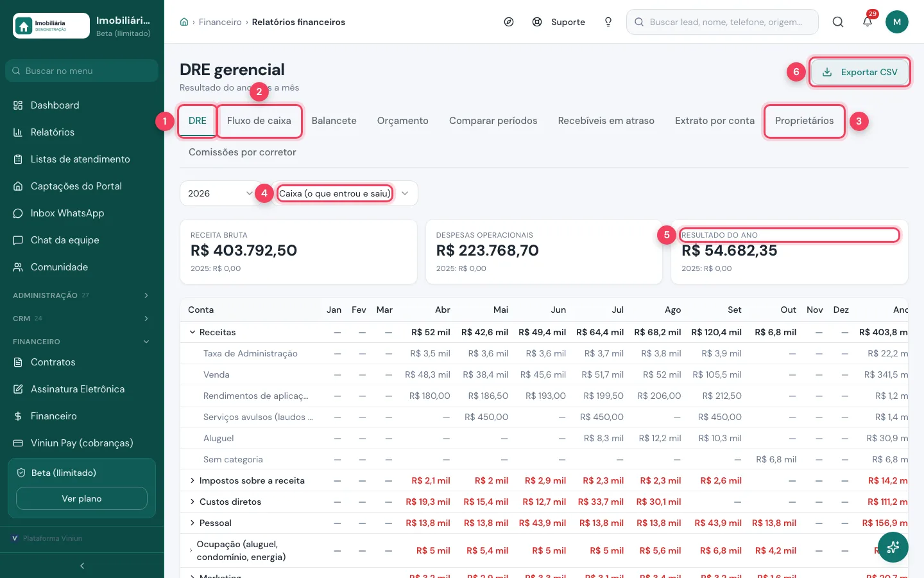Open the Dashboard sidebar icon

tap(18, 105)
